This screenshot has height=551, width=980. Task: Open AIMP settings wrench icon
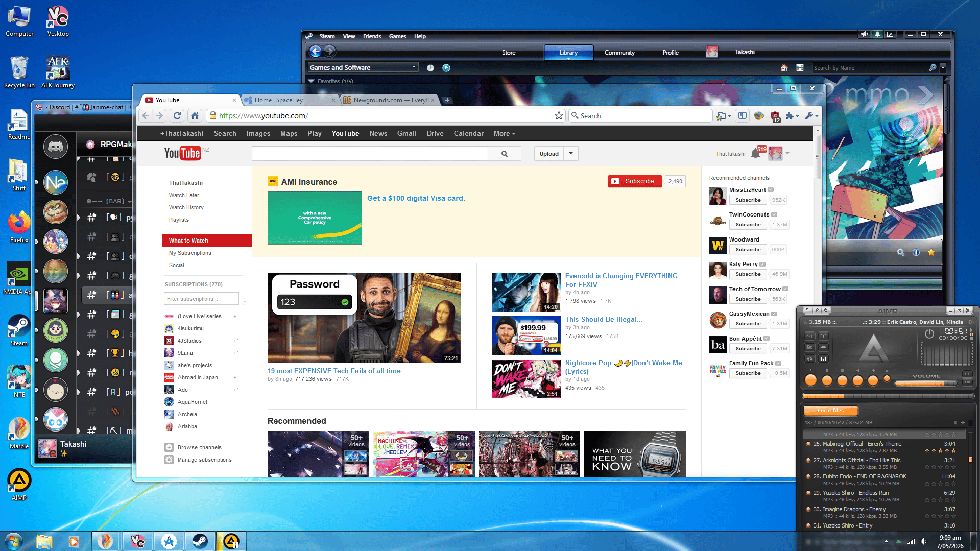click(817, 310)
